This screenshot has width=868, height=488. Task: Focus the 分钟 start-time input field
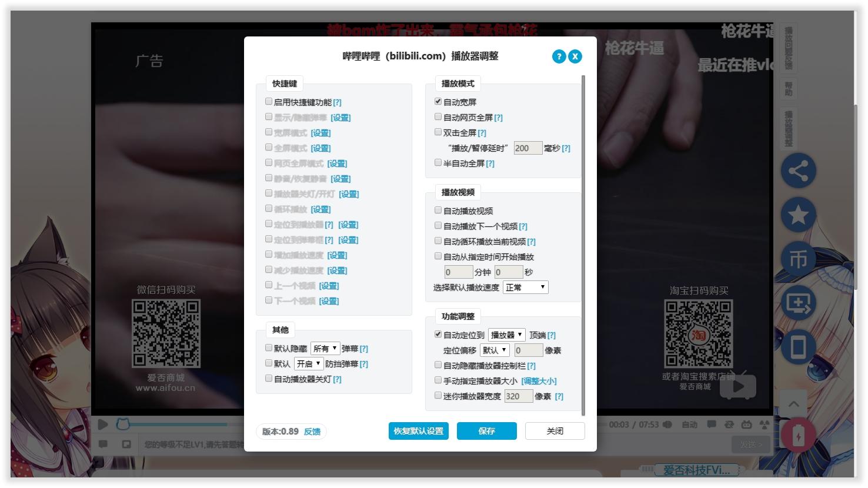[459, 272]
